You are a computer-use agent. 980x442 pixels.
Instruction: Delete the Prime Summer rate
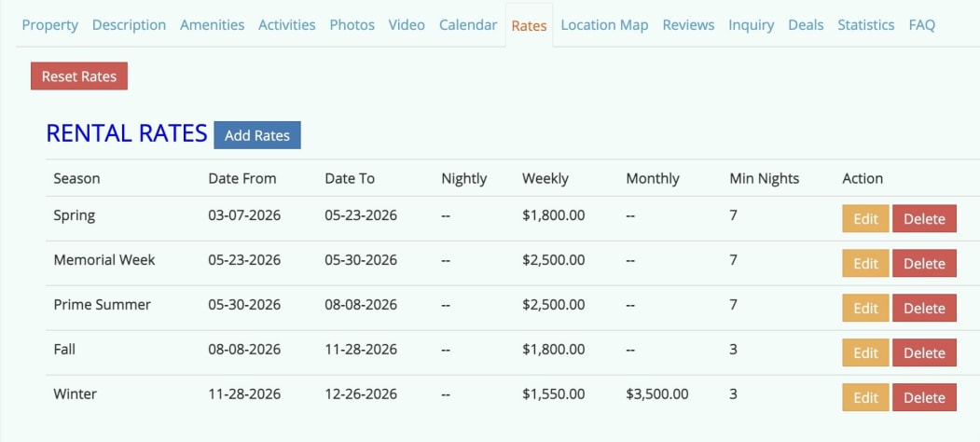(924, 309)
